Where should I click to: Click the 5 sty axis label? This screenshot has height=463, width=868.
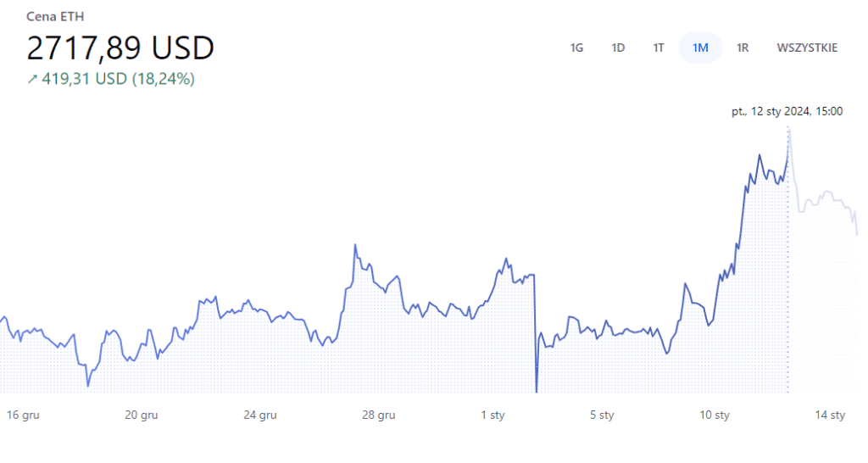pos(602,415)
